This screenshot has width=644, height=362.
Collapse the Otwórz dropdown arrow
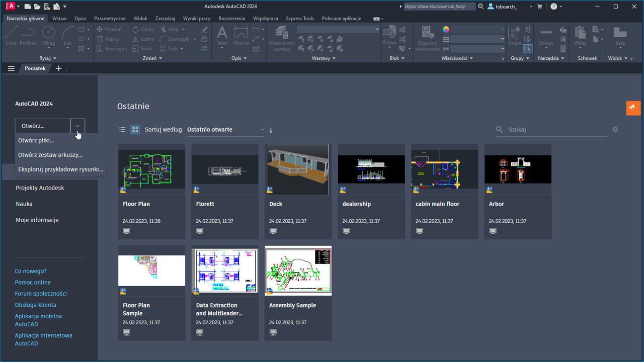coord(77,126)
